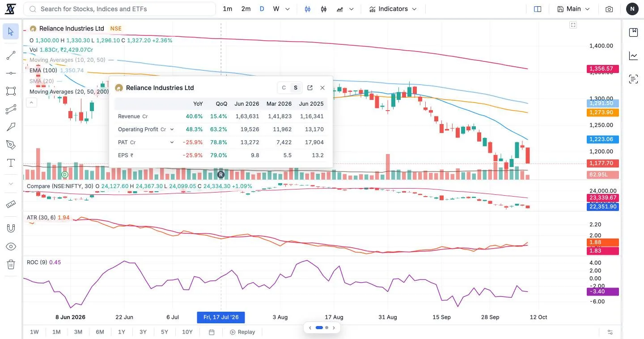Toggle magnet snap mode
Screen dimensions: 644x339
[11, 228]
